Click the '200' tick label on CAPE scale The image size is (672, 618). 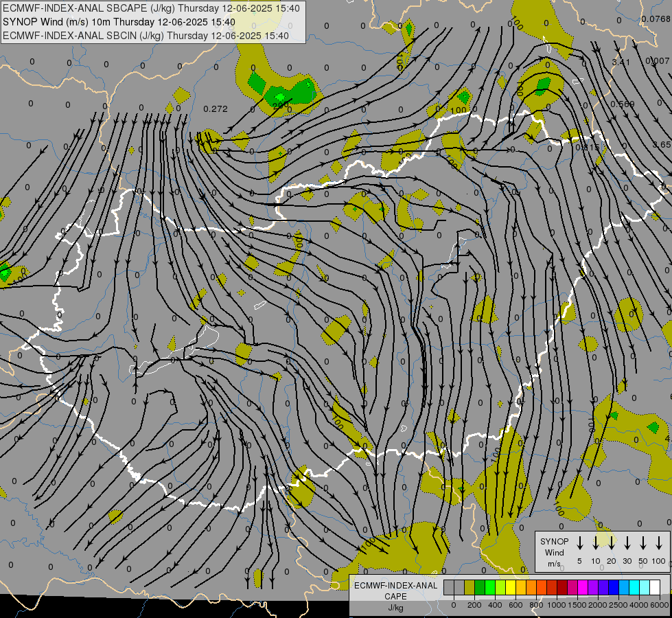[474, 605]
